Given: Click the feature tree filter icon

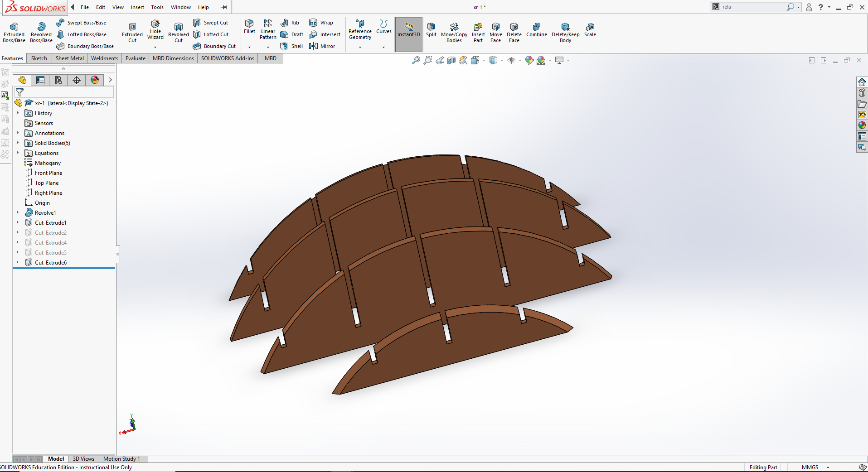Looking at the screenshot, I should click(x=19, y=92).
